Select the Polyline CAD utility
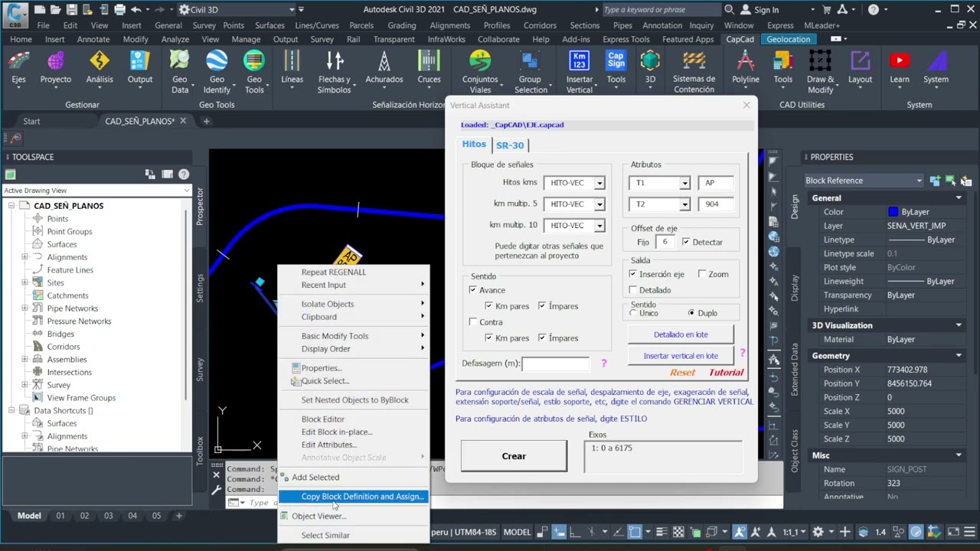This screenshot has width=980, height=551. coord(746,67)
